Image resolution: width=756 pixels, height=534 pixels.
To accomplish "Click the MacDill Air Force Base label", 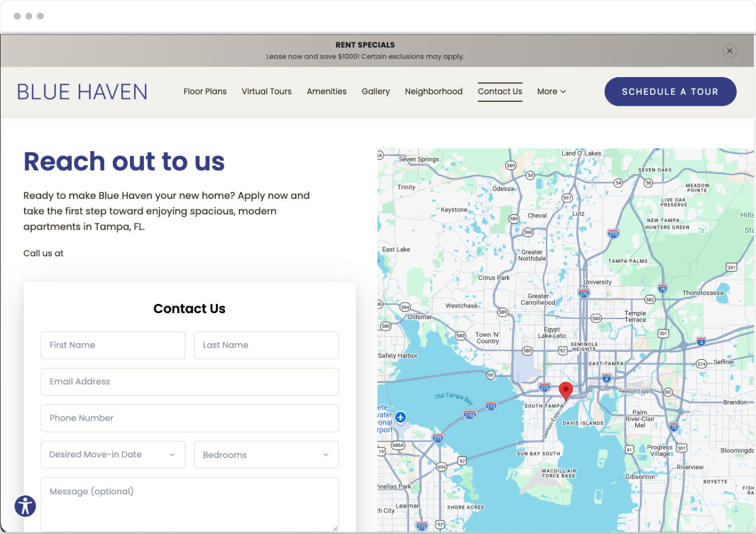I will [x=559, y=473].
